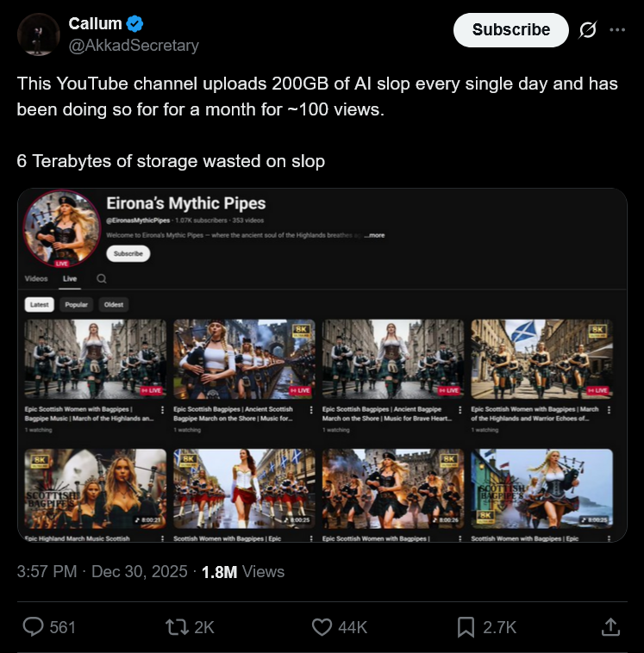Viewport: 644px width, 653px height.
Task: Click the channel search magnifier icon
Action: point(101,278)
